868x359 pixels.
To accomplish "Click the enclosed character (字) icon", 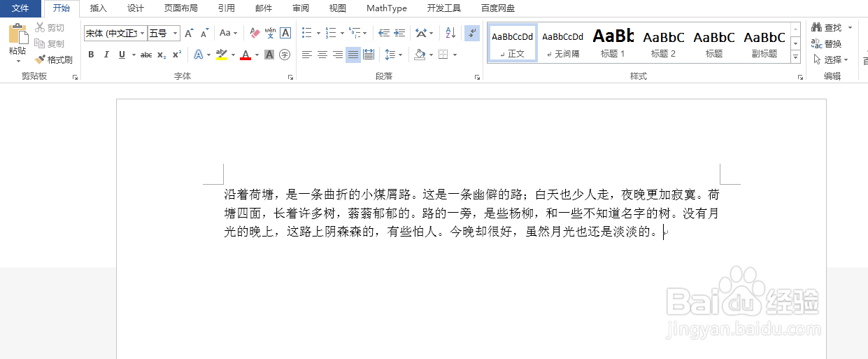I will 285,55.
